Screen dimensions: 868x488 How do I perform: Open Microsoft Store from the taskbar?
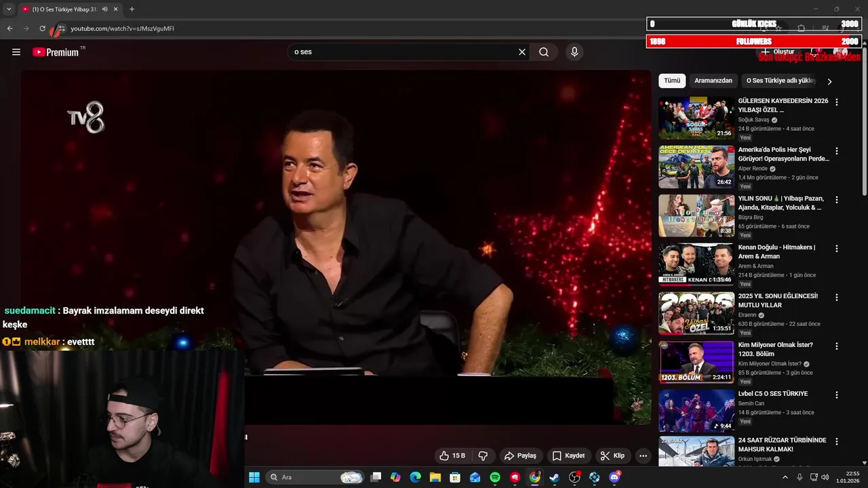coord(455,477)
